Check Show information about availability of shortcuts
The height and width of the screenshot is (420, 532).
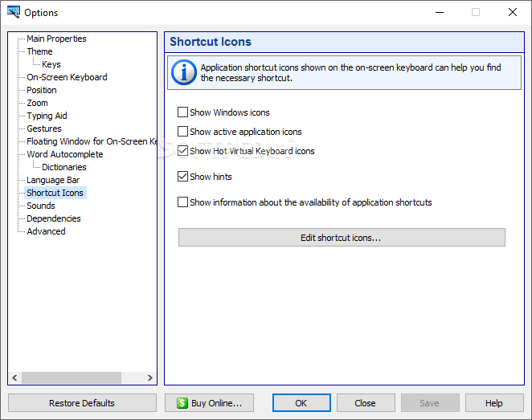[182, 202]
